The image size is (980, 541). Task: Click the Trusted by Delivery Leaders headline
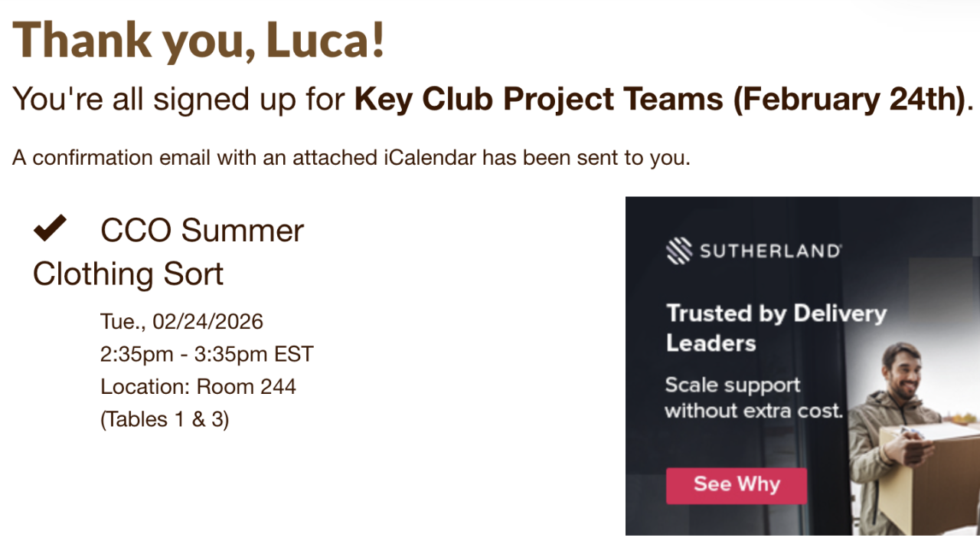pyautogui.click(x=776, y=327)
